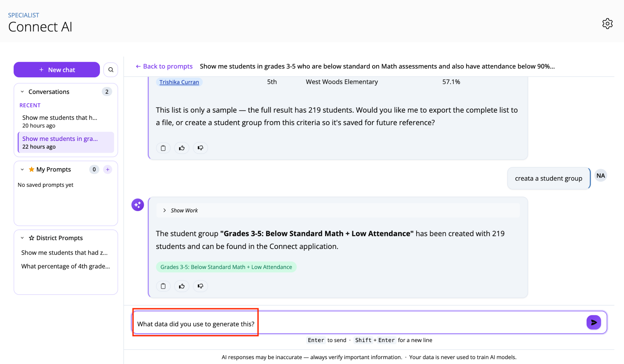The width and height of the screenshot is (624, 364).
Task: Collapse the Conversations section
Action: point(22,92)
